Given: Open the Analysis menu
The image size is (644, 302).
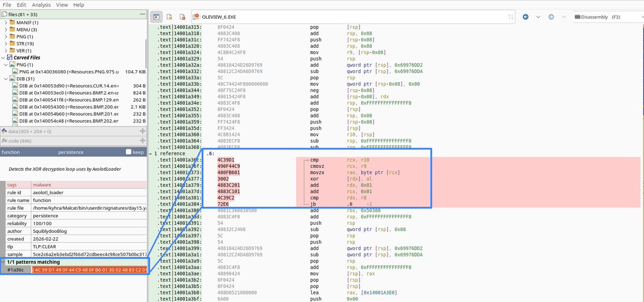Looking at the screenshot, I should pyautogui.click(x=41, y=5).
